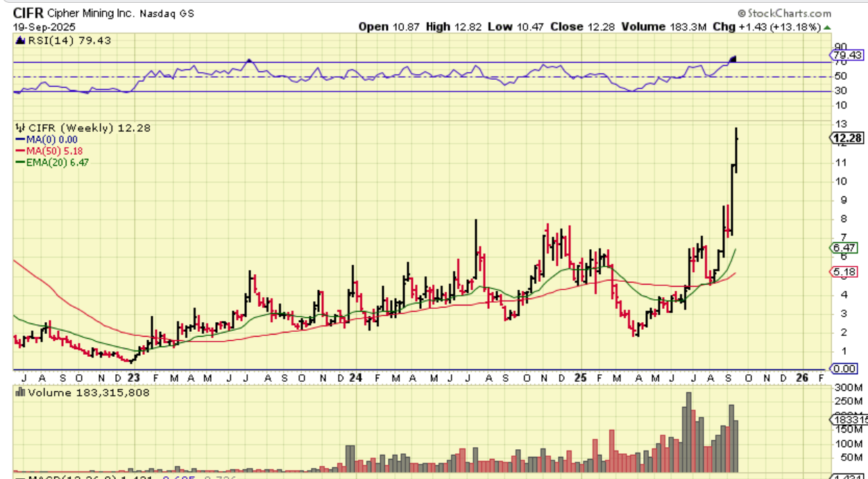Click the year marker 24 on time axis
This screenshot has height=479, width=868.
pyautogui.click(x=355, y=378)
